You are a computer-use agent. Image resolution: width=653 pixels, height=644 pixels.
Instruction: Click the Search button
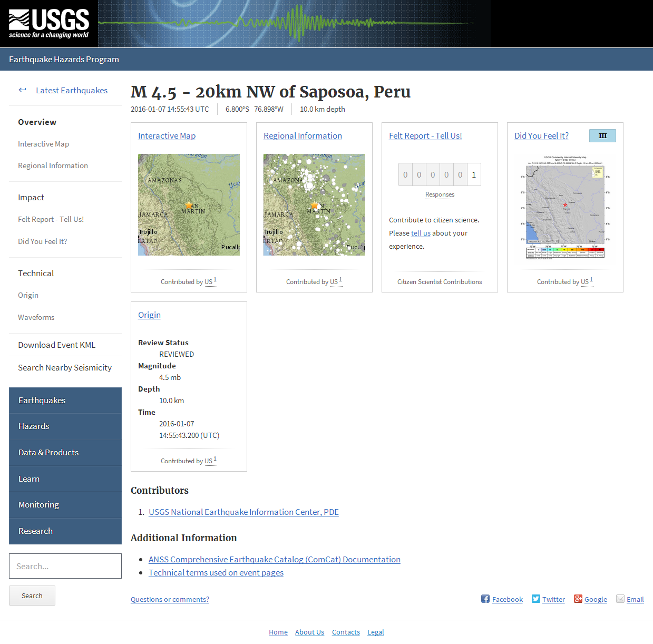(32, 596)
